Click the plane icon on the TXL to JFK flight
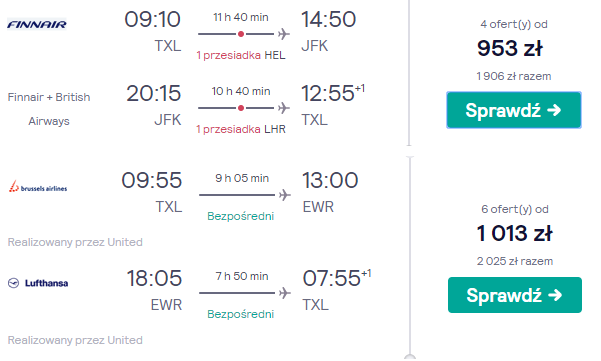Screen dimensions: 601x361 click(284, 34)
